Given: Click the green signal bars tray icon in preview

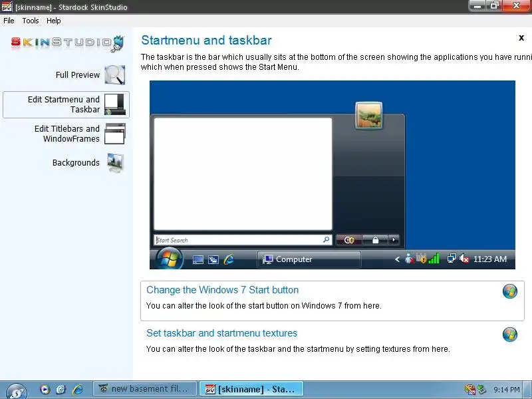Looking at the screenshot, I should 434,259.
